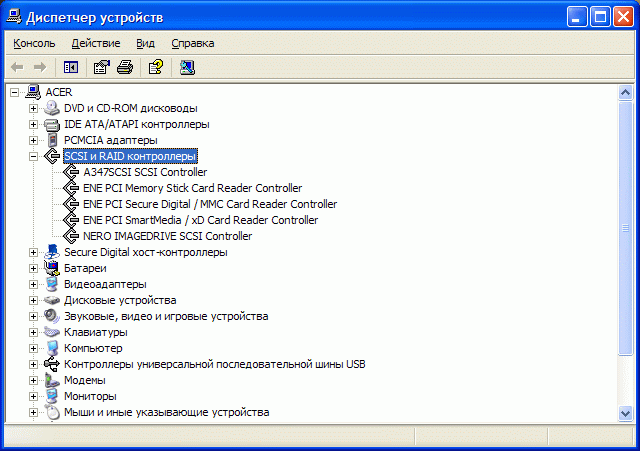
Task: Expand Звуковые, видео и игровые устройства
Action: [x=33, y=316]
